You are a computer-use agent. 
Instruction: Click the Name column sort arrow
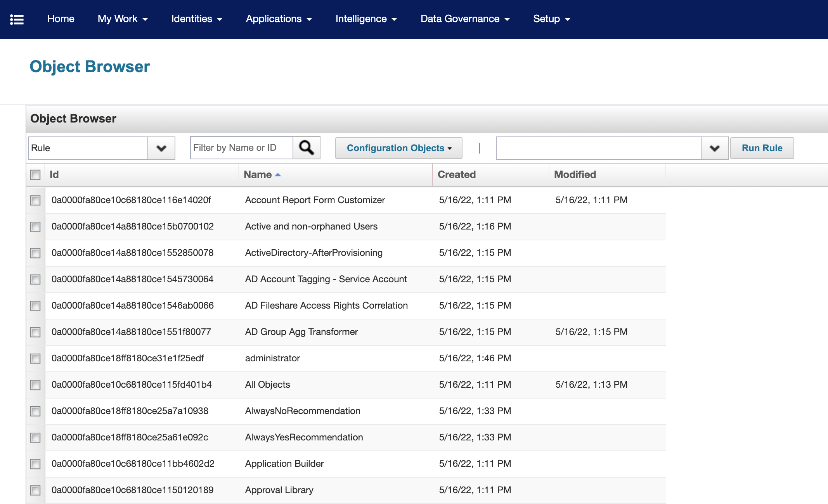click(x=278, y=175)
